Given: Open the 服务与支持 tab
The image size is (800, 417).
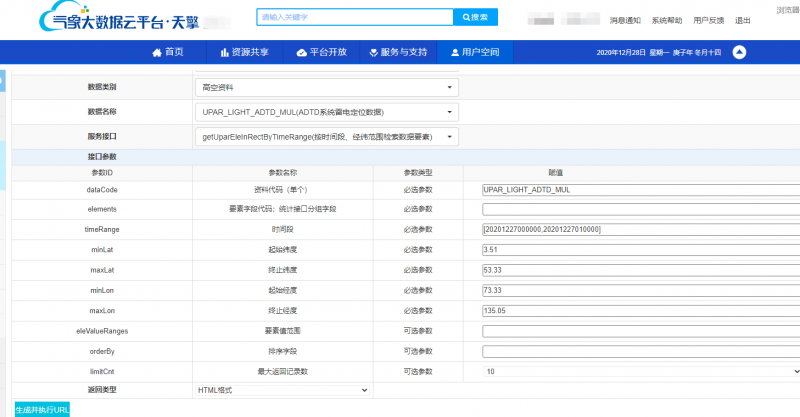Looking at the screenshot, I should pyautogui.click(x=397, y=52).
